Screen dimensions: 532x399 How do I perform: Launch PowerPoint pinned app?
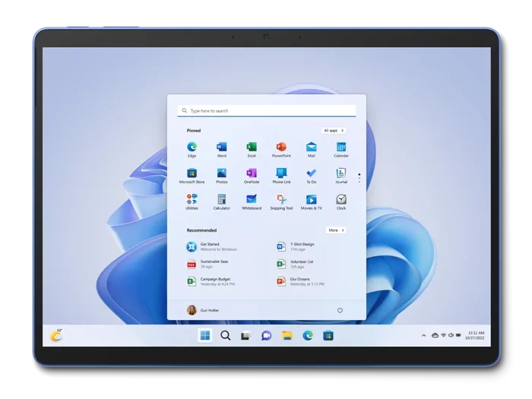click(281, 149)
